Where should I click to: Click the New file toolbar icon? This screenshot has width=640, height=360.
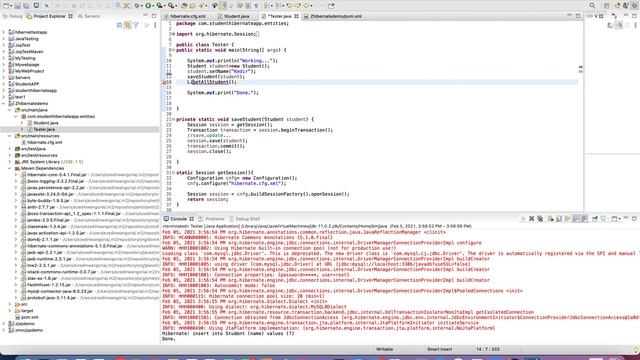[x=5, y=6]
